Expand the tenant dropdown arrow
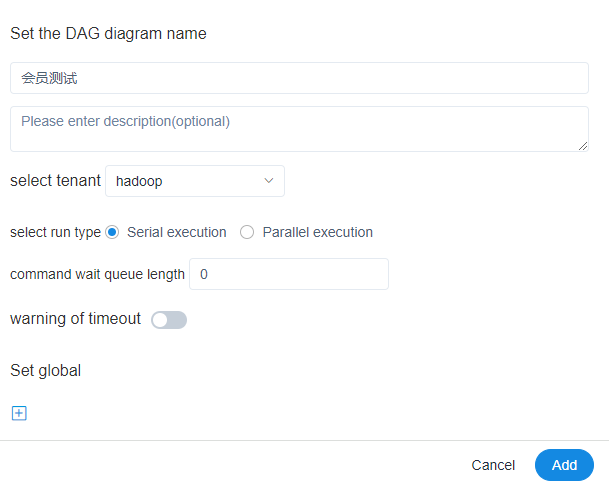The image size is (609, 491). tap(268, 181)
